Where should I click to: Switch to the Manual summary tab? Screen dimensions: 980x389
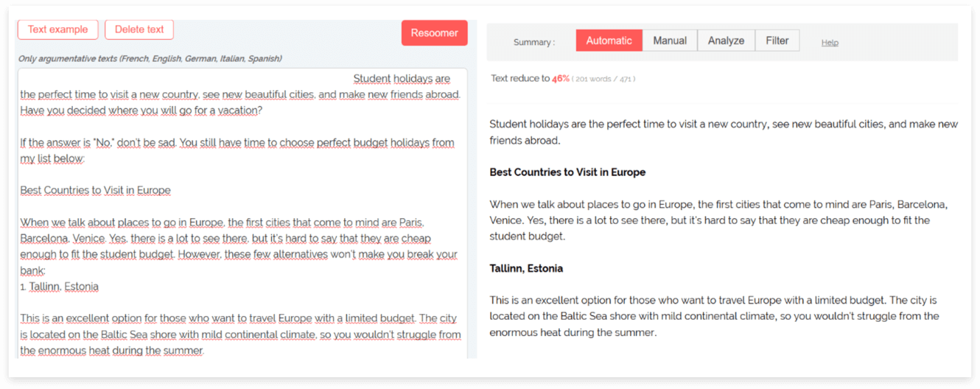tap(669, 41)
